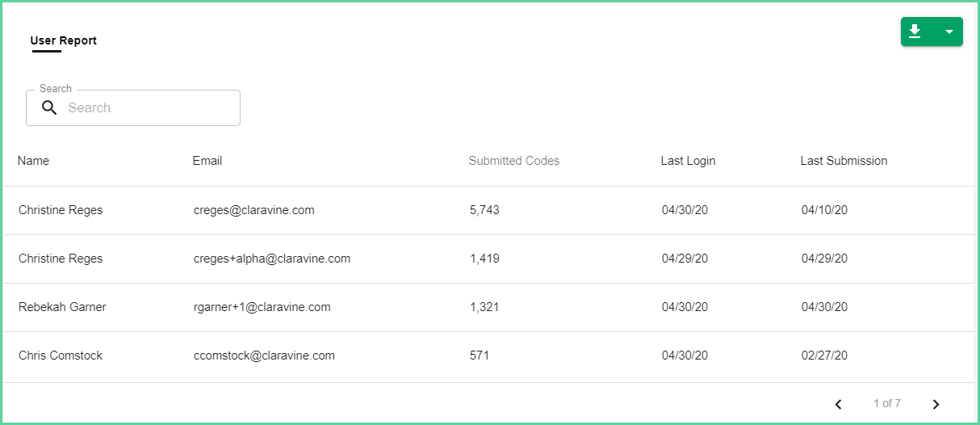Select creges@claravine.com email cell
This screenshot has height=425, width=980.
coord(253,210)
